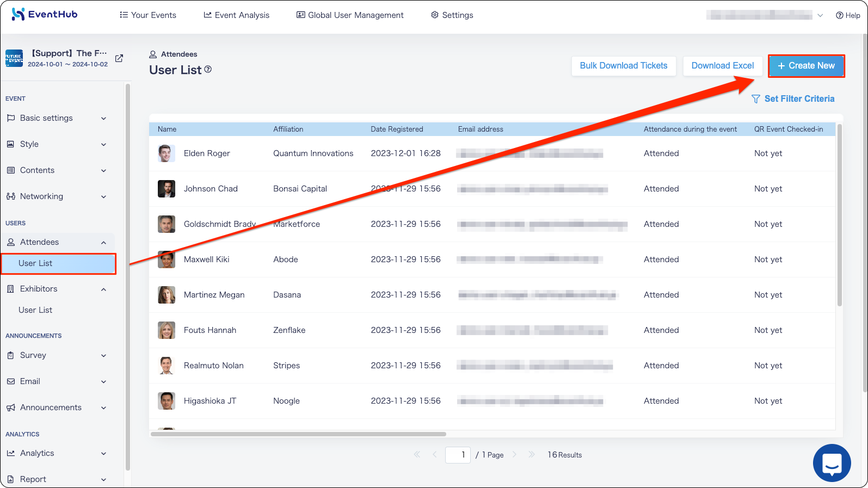
Task: Click the first page double-arrow icon
Action: 417,454
